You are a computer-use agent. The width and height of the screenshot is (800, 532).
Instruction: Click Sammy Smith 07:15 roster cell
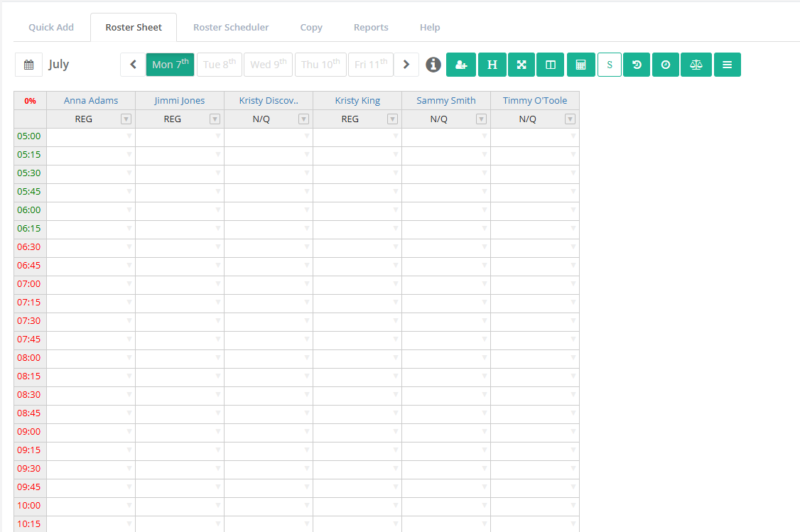(x=446, y=303)
